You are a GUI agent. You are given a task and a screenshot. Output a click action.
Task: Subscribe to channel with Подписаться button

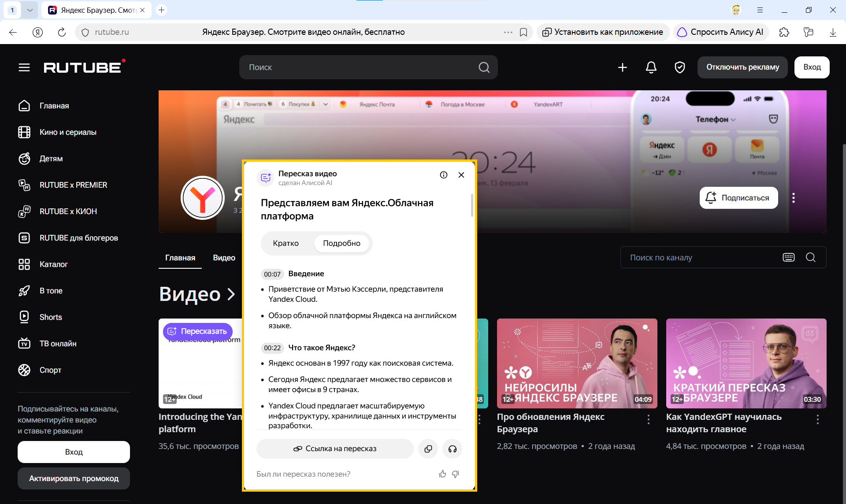[x=739, y=198]
